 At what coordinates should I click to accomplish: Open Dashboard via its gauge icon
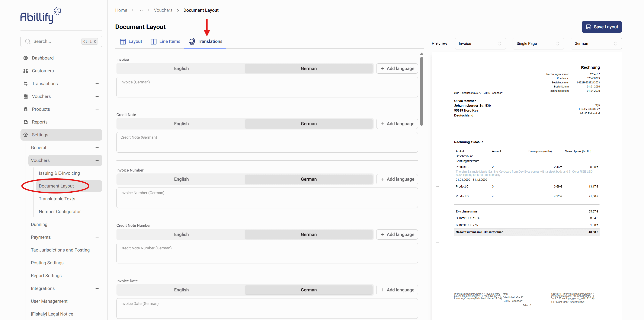(x=26, y=58)
